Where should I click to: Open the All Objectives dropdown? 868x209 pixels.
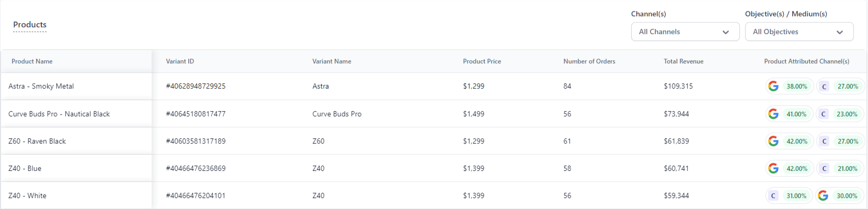click(x=799, y=31)
